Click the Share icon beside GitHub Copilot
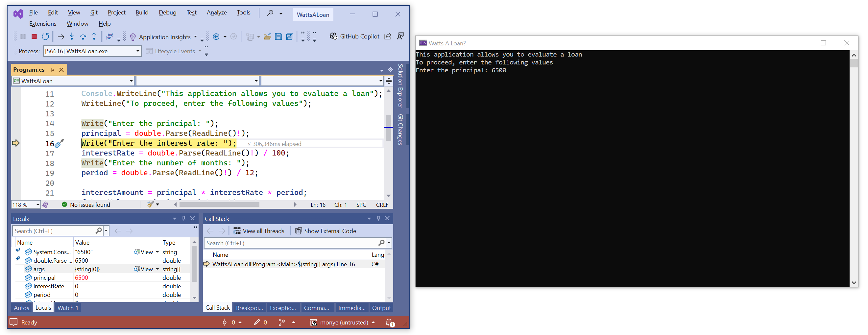Viewport: 868px width, 335px height. click(x=388, y=36)
